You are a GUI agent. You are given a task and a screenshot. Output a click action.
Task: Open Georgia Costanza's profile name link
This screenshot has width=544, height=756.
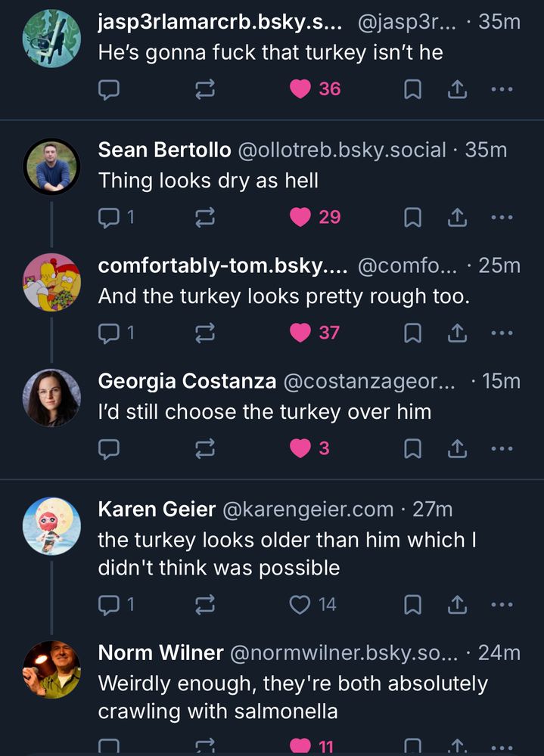pyautogui.click(x=187, y=381)
